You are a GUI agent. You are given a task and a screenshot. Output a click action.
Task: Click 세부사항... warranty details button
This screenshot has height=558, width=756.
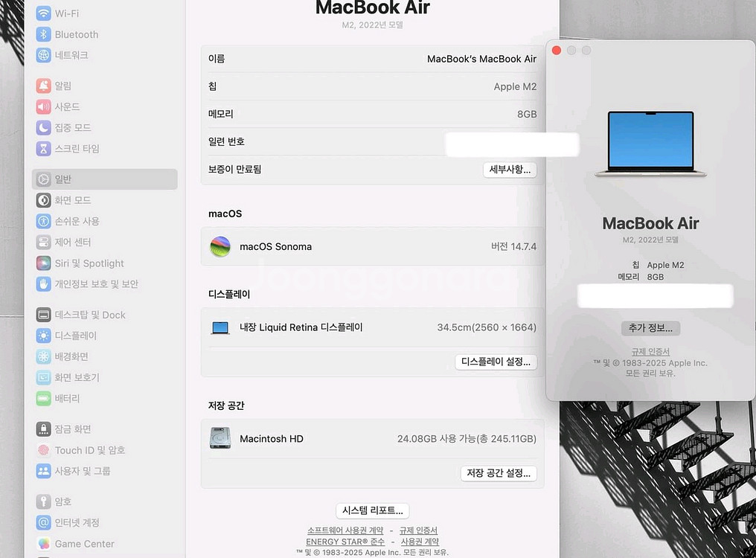510,170
